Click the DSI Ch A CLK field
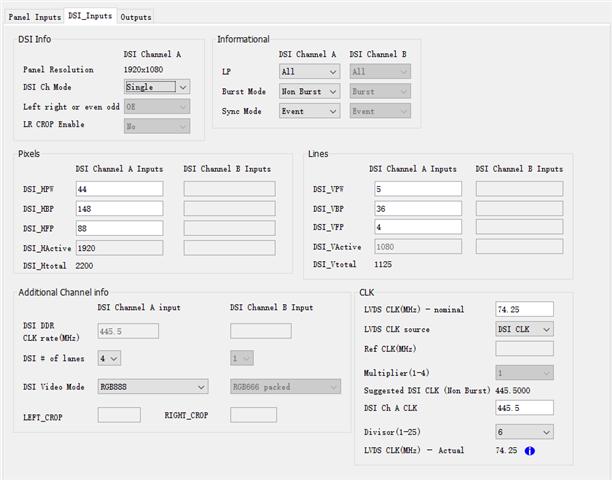Viewport: 612px width, 480px height. (x=524, y=407)
